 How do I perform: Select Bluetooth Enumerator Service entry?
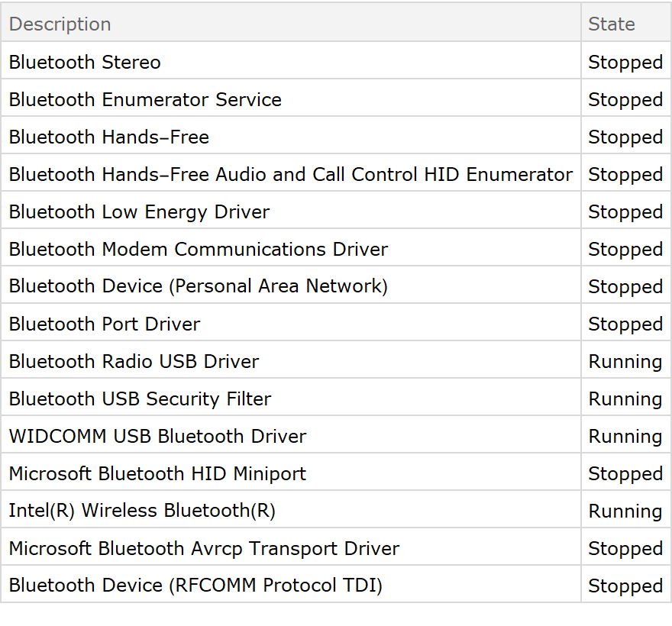[145, 99]
